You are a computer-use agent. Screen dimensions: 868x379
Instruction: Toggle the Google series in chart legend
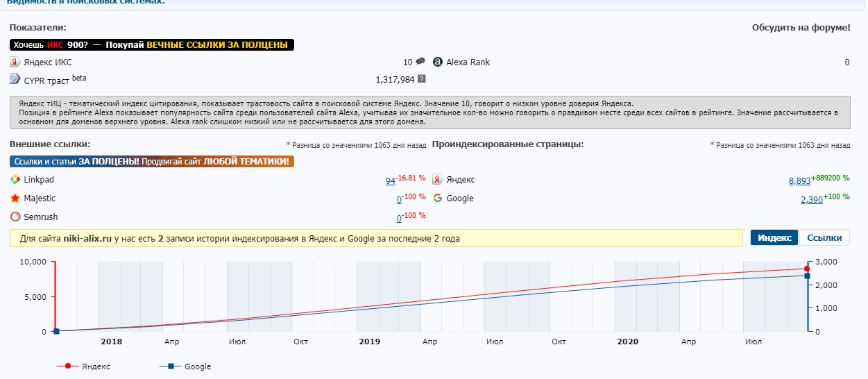point(185,366)
